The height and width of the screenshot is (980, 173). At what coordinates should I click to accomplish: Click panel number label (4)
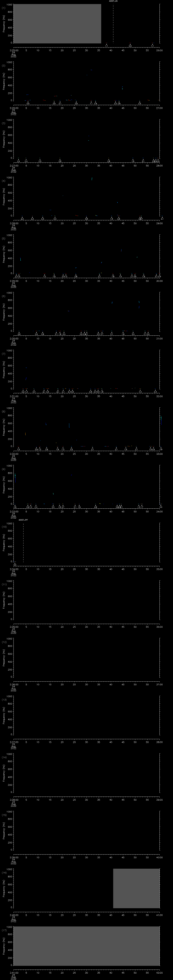click(x=3, y=181)
